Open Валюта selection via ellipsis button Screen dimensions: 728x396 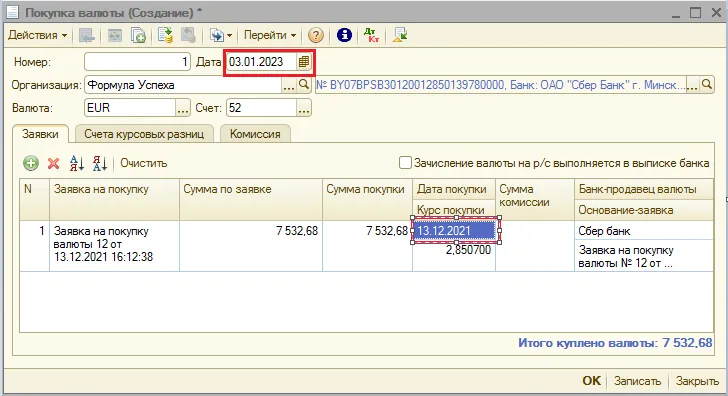183,109
